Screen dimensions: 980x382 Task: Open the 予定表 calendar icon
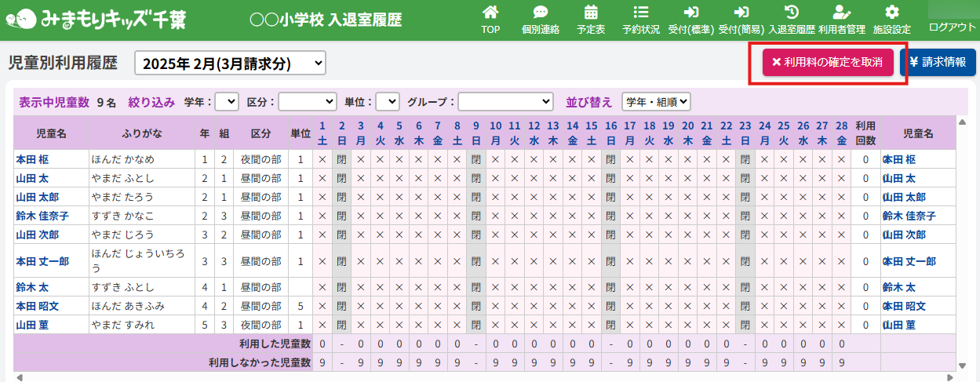pos(591,13)
